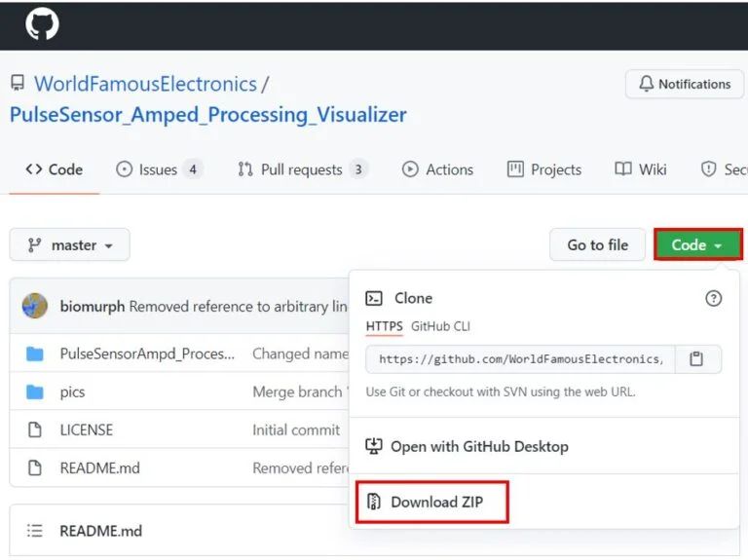Viewport: 748px width, 560px height.
Task: Open the 'Initial commit' message link
Action: (296, 429)
